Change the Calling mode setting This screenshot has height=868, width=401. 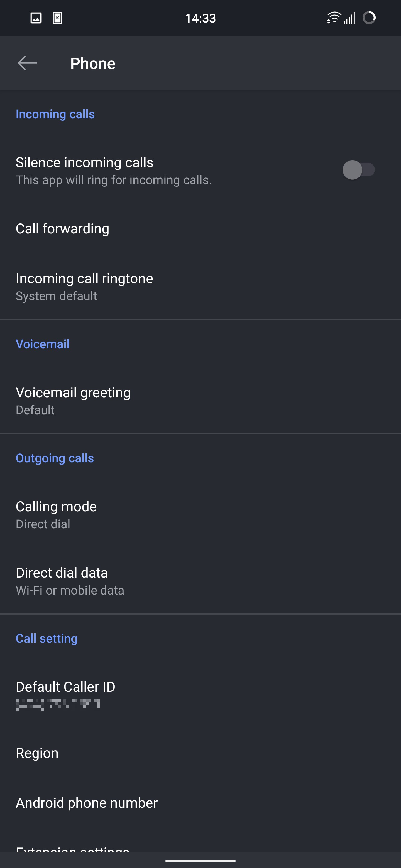(x=56, y=514)
